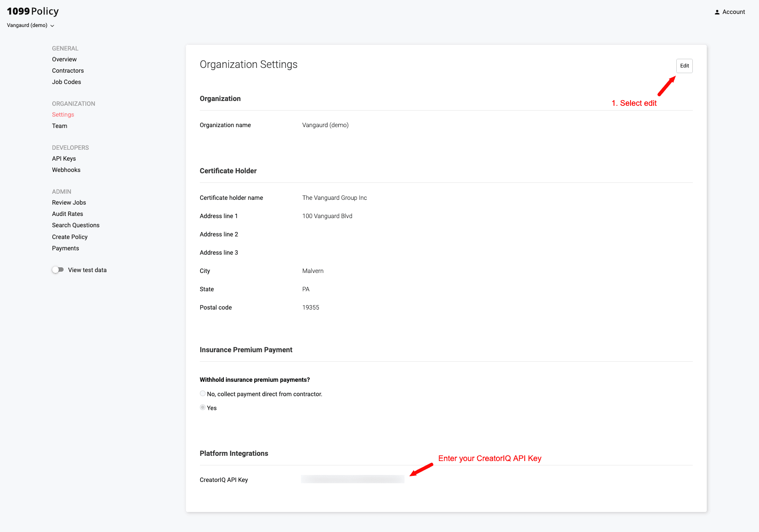The width and height of the screenshot is (759, 532).
Task: Open the Team page
Action: click(59, 126)
